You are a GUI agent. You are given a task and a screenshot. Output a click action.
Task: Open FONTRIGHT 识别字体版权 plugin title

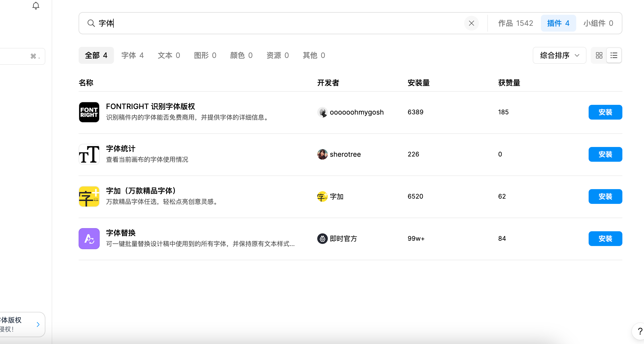click(151, 106)
